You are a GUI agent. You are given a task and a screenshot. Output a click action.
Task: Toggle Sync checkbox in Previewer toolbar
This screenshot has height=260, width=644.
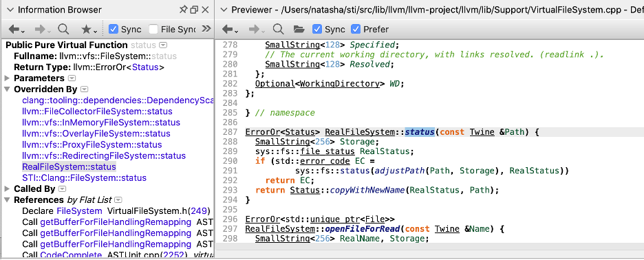(x=317, y=29)
